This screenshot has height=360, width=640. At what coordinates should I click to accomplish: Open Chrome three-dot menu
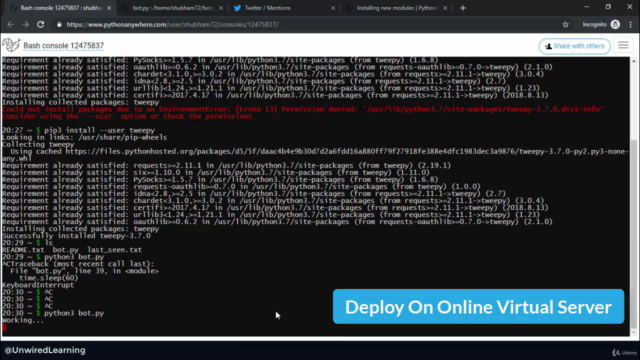click(631, 24)
